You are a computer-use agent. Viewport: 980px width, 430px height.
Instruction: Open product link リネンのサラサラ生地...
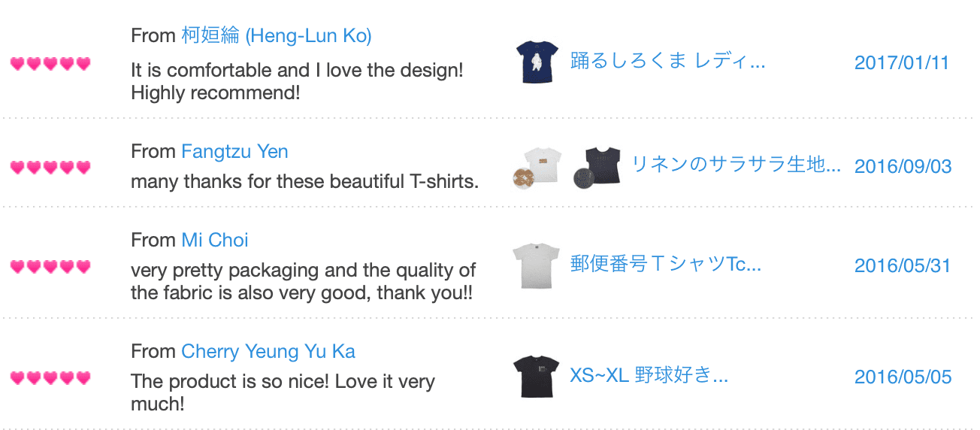click(x=736, y=164)
